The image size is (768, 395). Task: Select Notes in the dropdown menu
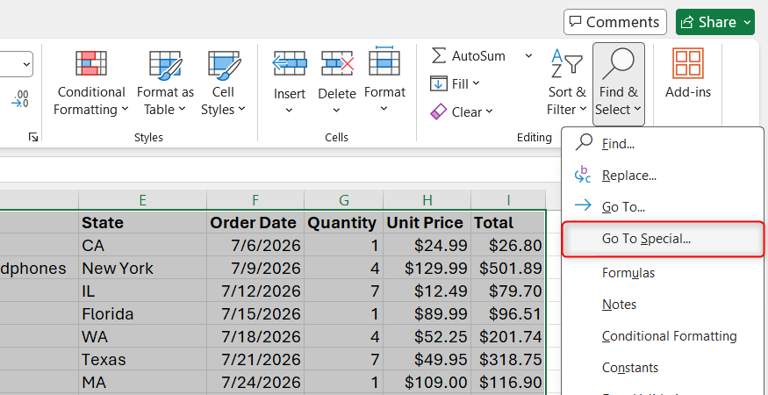pyautogui.click(x=663, y=304)
